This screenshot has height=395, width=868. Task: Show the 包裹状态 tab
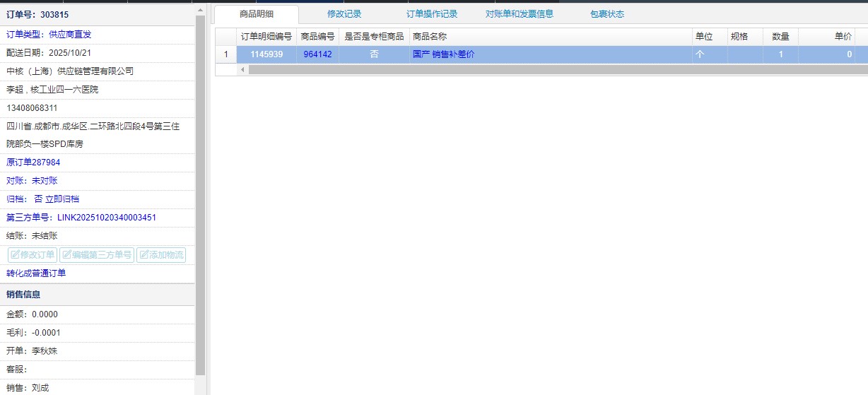coord(607,14)
